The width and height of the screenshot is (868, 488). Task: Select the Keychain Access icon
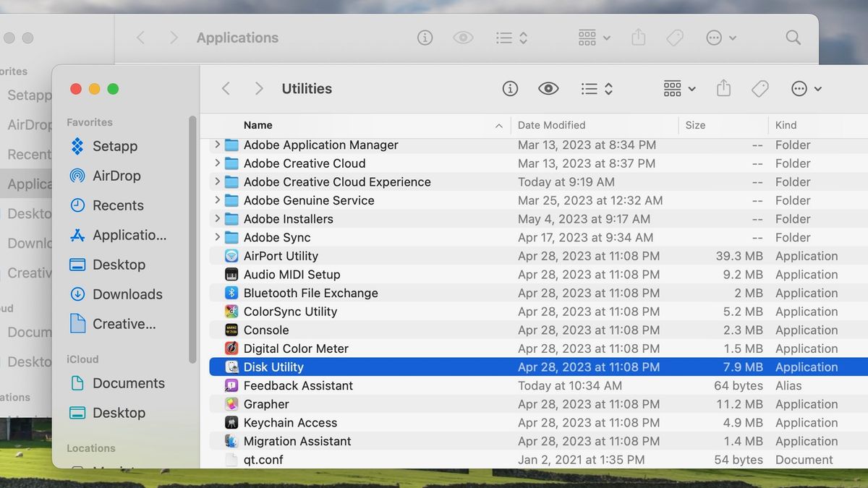click(231, 422)
